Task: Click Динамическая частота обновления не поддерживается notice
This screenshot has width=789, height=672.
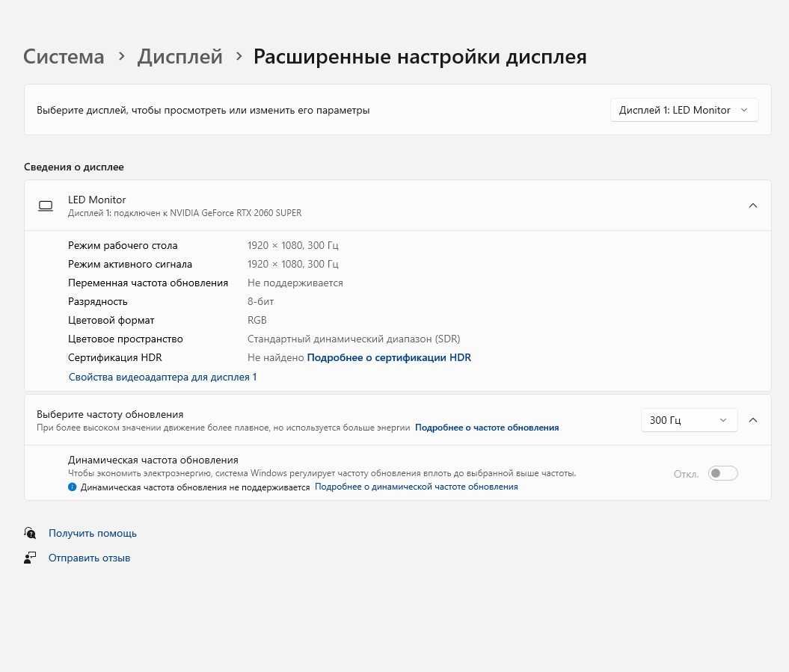Action: (195, 487)
